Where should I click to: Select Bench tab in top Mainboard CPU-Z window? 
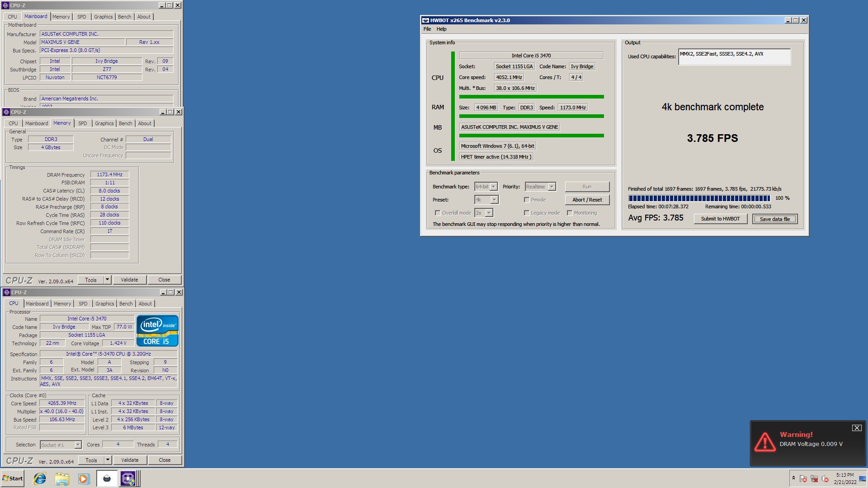(124, 17)
